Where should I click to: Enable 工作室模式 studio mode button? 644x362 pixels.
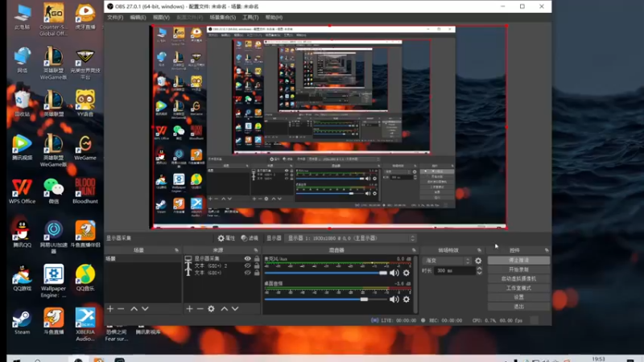[518, 288]
